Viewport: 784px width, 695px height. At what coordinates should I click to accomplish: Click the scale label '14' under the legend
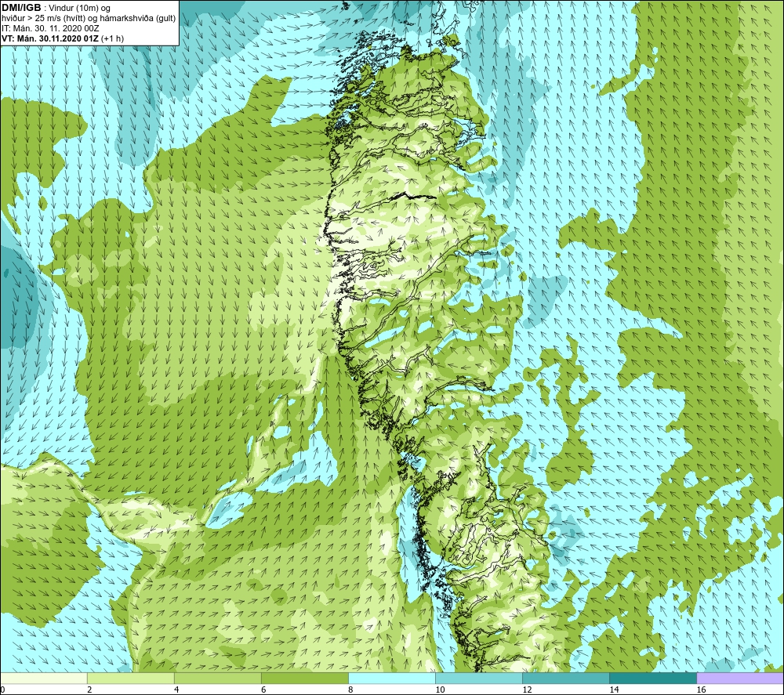pyautogui.click(x=614, y=690)
